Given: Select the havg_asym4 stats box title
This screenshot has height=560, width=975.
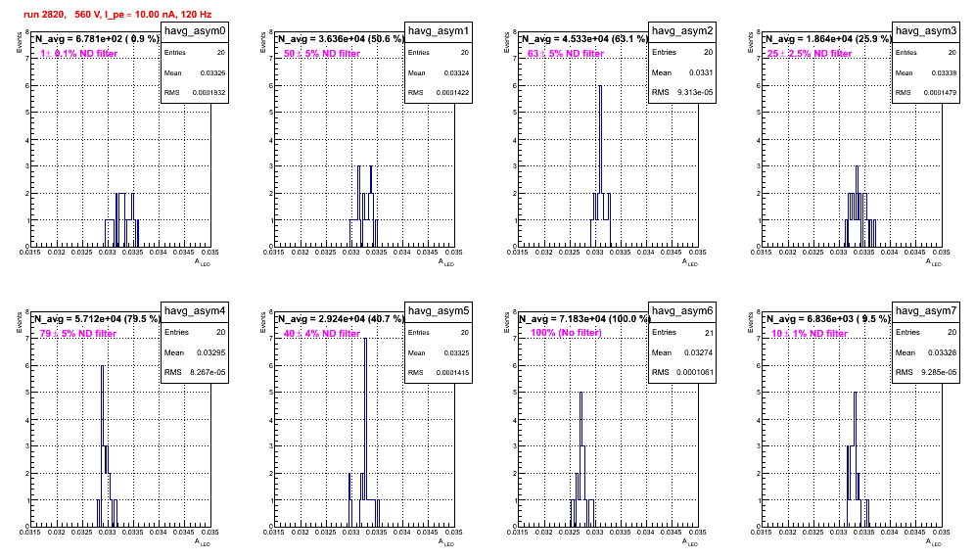Looking at the screenshot, I should coord(195,311).
